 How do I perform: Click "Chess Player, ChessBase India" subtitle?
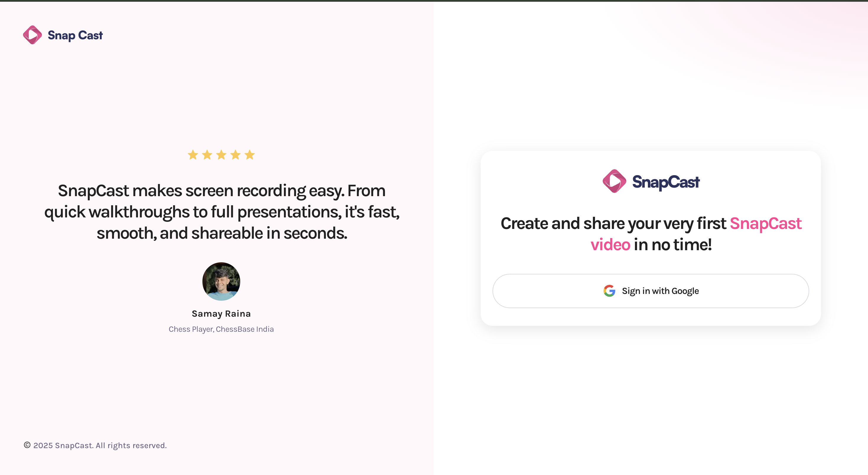pos(221,329)
